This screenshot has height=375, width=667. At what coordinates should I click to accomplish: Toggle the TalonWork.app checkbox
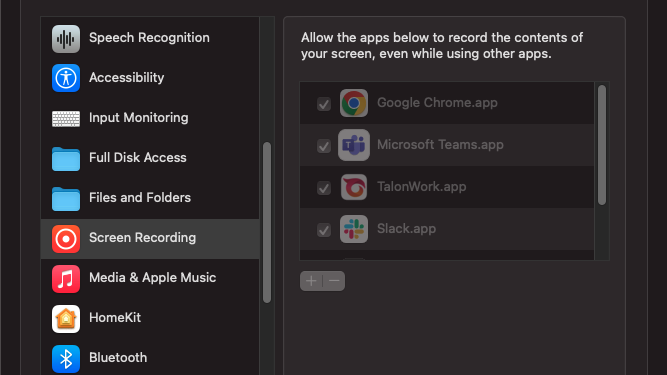tap(324, 188)
